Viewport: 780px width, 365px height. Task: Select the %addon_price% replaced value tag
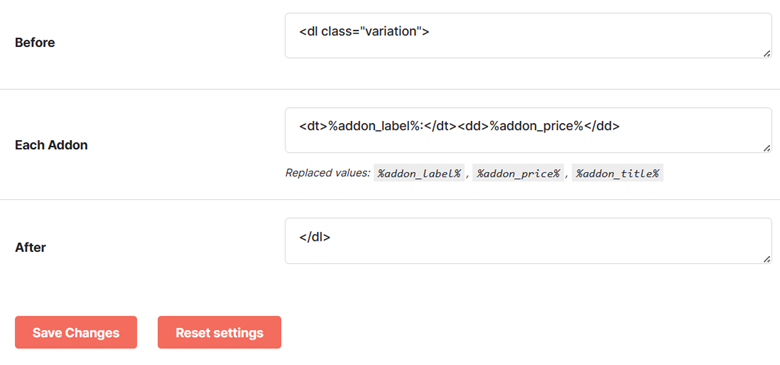[518, 174]
